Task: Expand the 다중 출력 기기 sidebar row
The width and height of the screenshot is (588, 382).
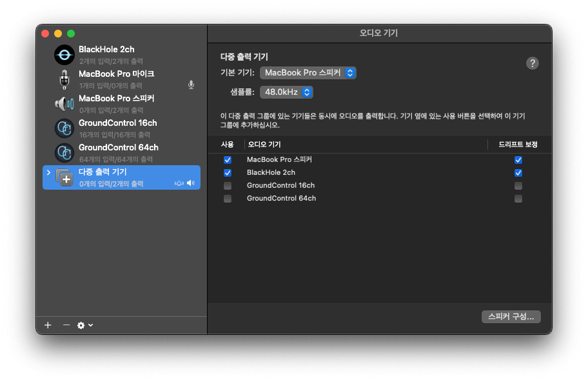Action: pos(49,173)
